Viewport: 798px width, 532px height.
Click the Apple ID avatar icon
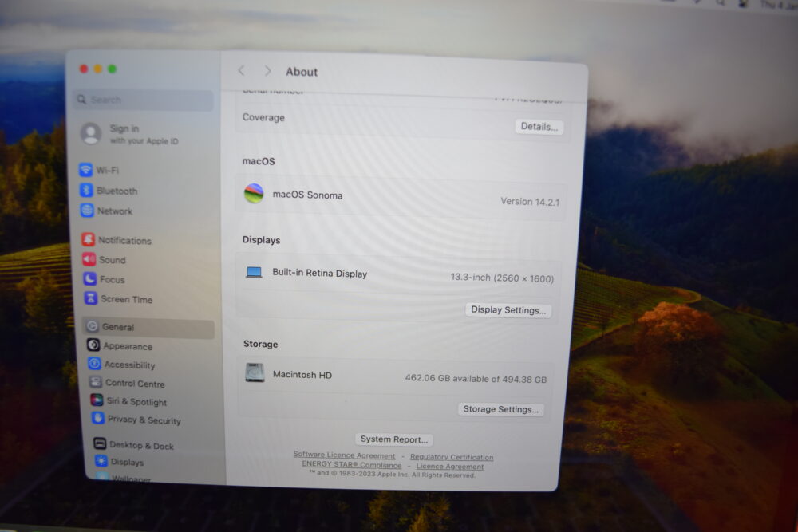tap(91, 134)
